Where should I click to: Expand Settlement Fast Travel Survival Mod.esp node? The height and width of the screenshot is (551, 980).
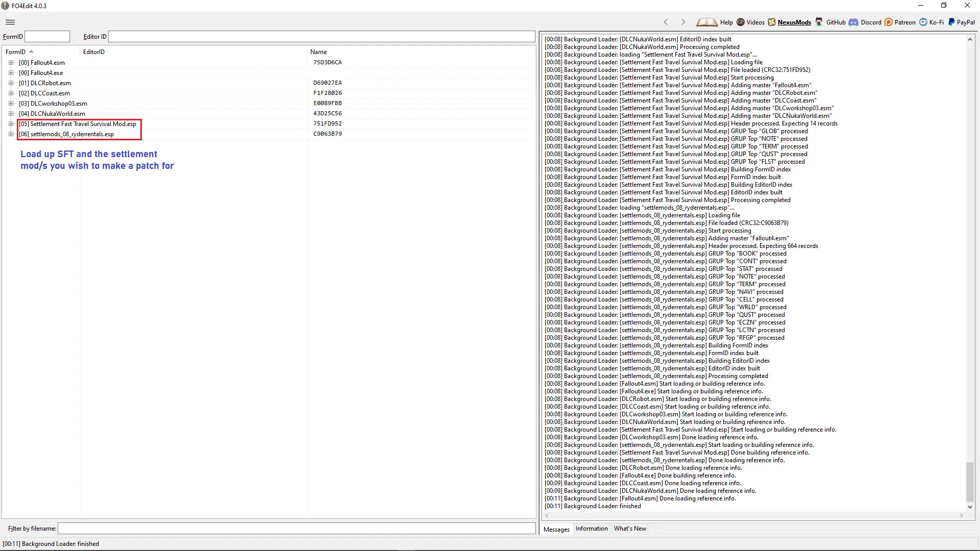(x=11, y=124)
